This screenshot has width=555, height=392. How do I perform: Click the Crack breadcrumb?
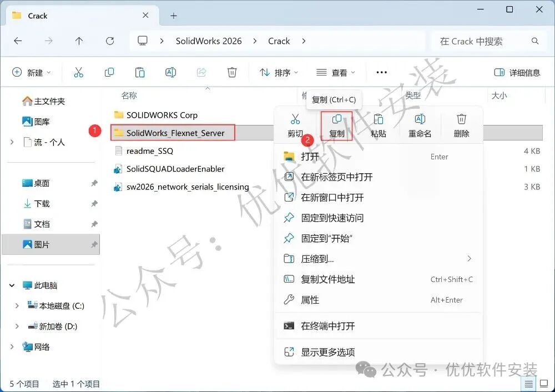pyautogui.click(x=279, y=41)
